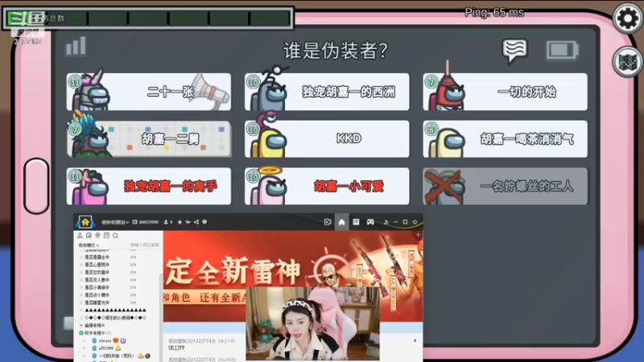Vote for red-named 独宠胡嘉一的高手
644x362 pixels.
click(149, 186)
